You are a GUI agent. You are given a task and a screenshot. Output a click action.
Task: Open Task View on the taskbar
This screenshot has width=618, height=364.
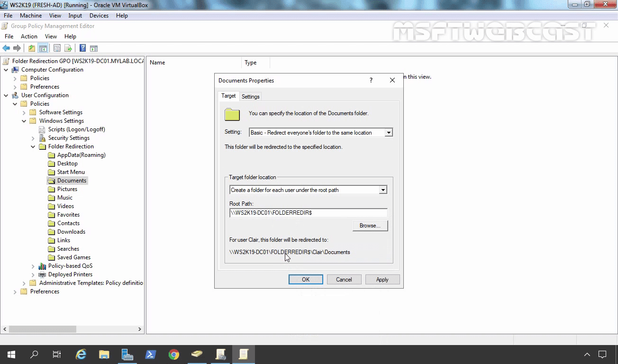pos(57,354)
